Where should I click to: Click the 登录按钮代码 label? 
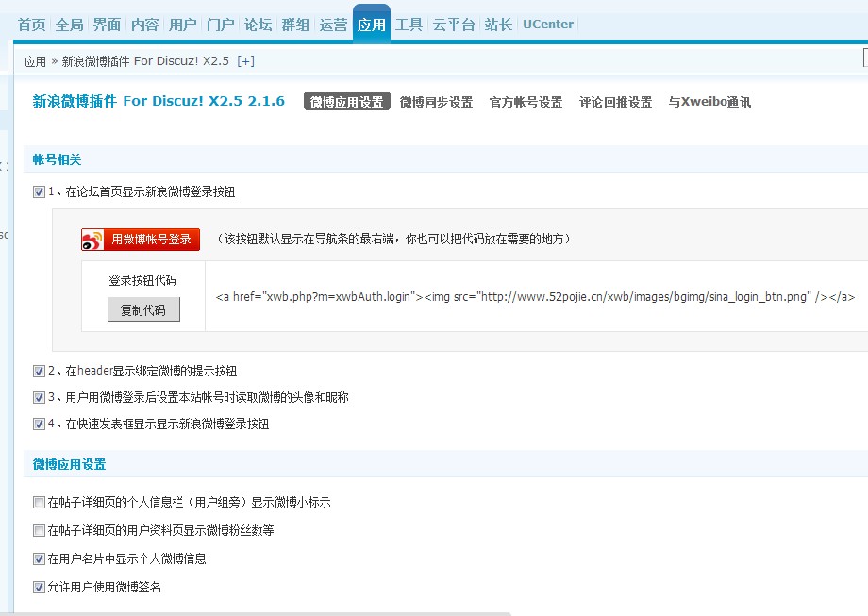coord(142,280)
